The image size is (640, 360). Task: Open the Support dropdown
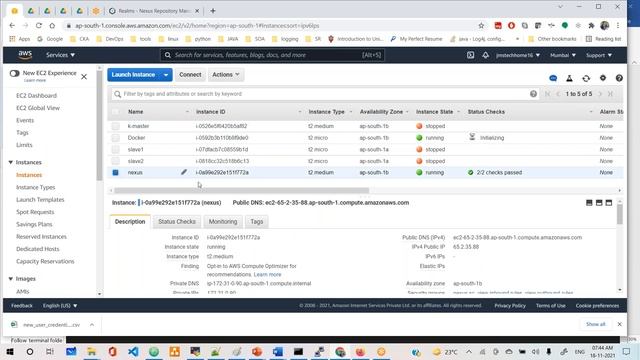(599, 55)
